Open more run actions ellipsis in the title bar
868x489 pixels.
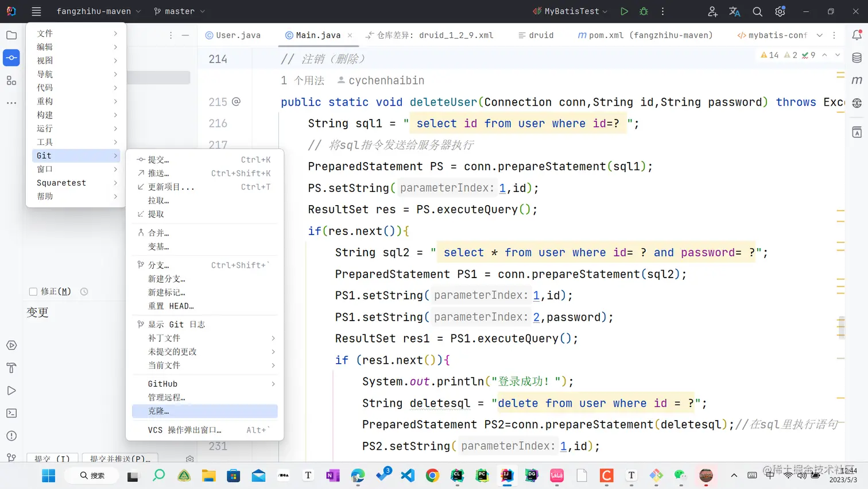click(662, 11)
